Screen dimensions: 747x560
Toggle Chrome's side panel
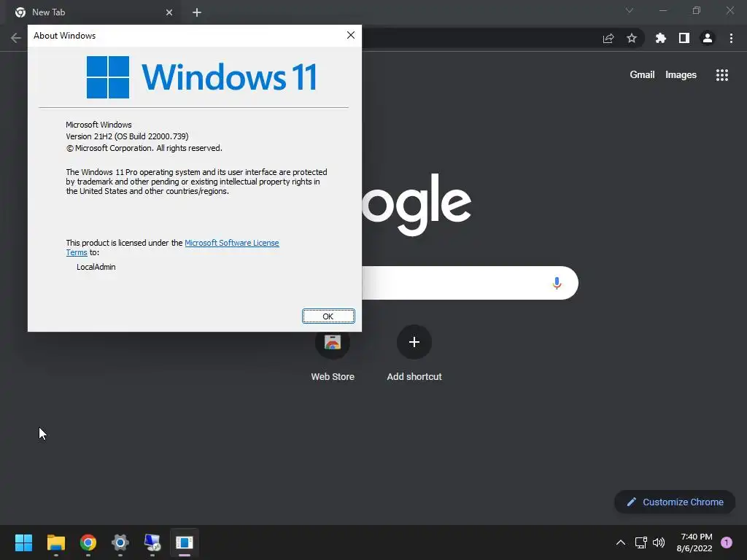[684, 38]
